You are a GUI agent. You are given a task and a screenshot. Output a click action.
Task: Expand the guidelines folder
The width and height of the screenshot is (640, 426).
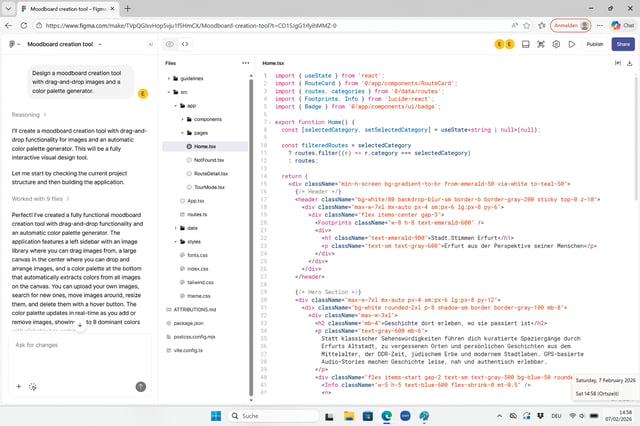click(x=169, y=78)
